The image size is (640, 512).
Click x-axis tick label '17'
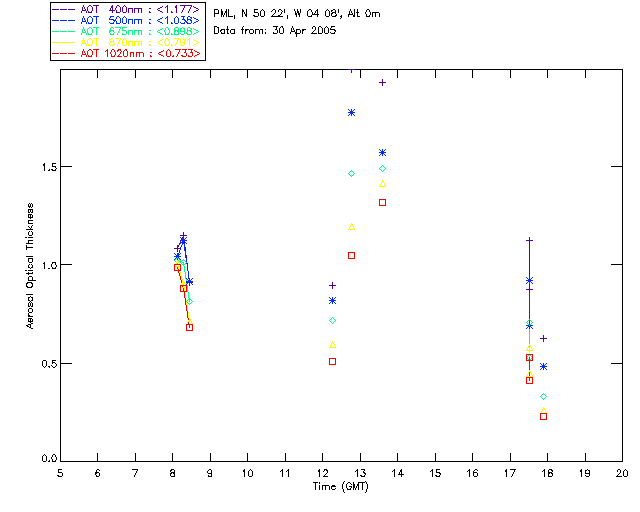(510, 473)
